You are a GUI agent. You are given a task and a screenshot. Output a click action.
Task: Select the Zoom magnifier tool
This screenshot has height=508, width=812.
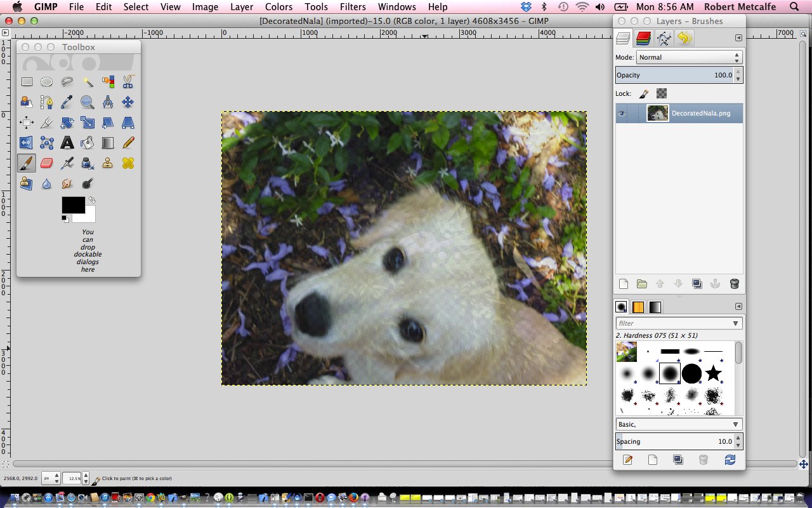pyautogui.click(x=88, y=102)
